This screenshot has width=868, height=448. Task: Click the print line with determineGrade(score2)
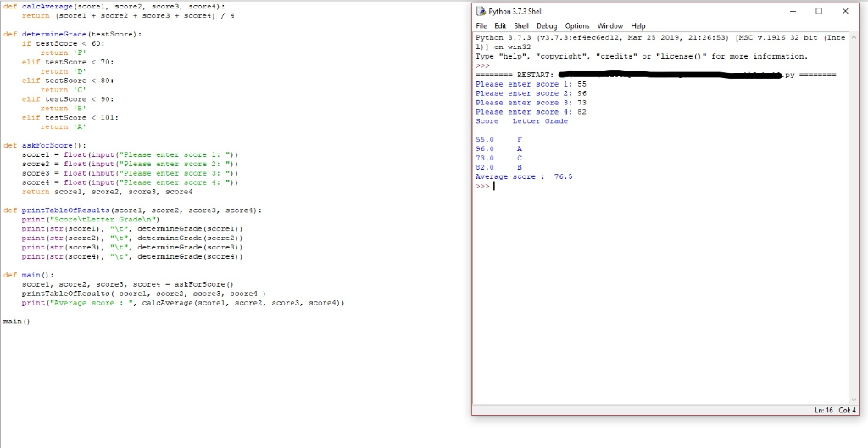pyautogui.click(x=132, y=238)
